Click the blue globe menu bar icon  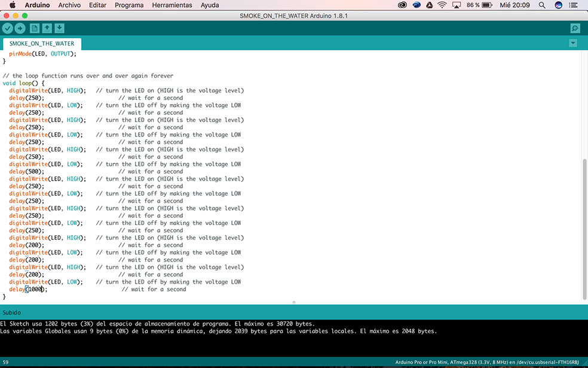tap(416, 5)
